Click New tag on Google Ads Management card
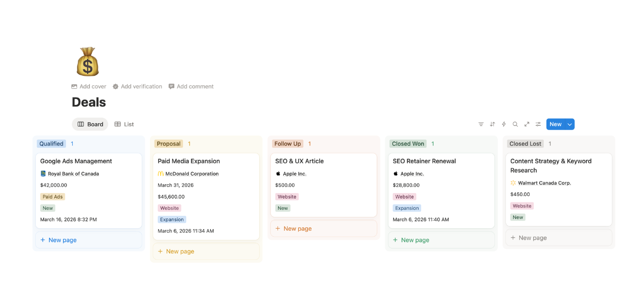This screenshot has width=644, height=297. click(48, 208)
